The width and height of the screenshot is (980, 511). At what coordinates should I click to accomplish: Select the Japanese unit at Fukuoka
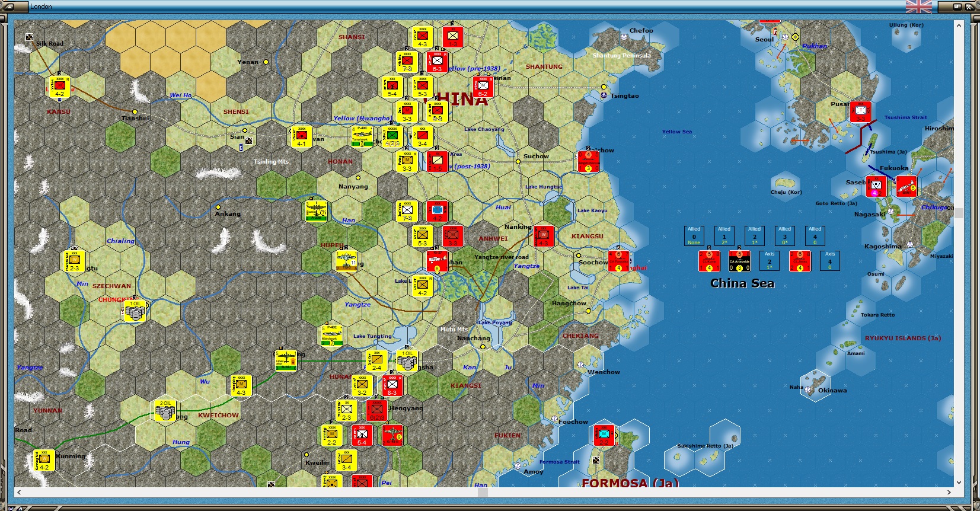click(906, 186)
